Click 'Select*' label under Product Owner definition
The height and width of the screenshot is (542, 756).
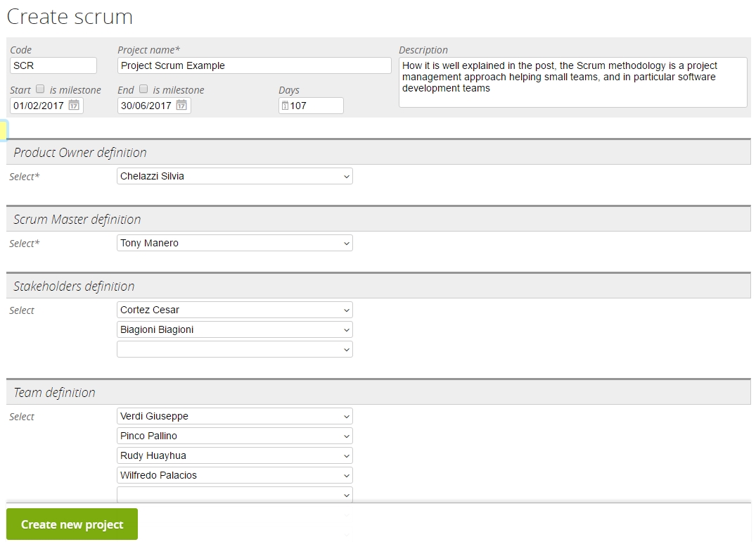click(25, 177)
